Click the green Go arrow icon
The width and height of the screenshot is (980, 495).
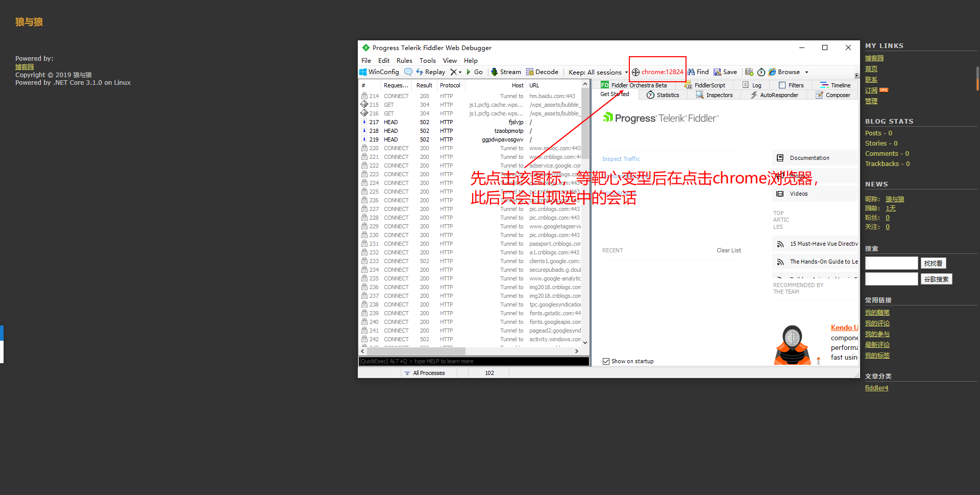point(469,72)
